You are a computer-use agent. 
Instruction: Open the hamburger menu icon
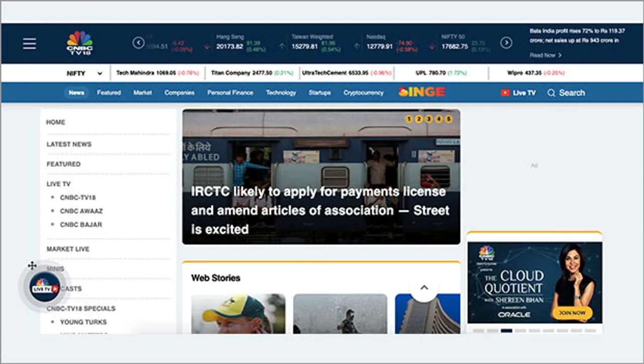click(29, 44)
